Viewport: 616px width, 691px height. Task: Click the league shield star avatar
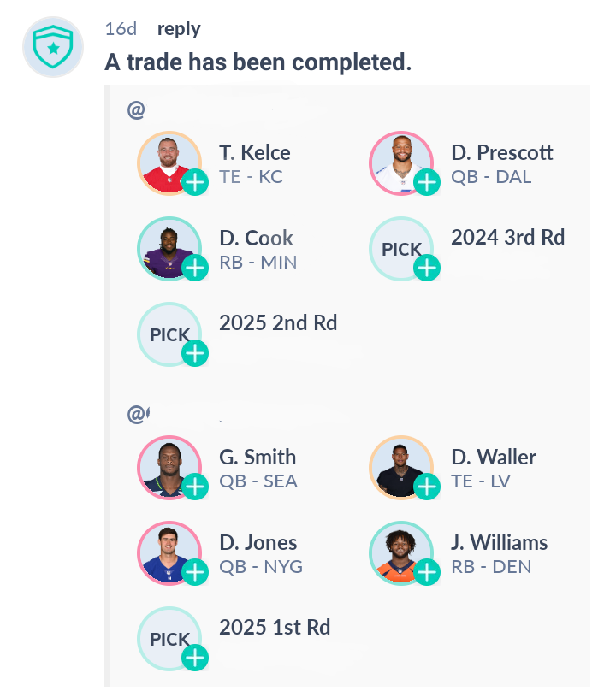53,47
